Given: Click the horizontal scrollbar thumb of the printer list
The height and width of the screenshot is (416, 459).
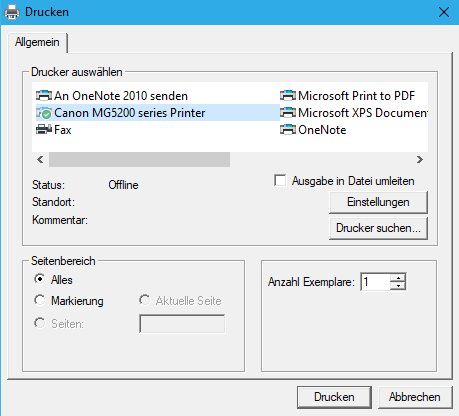Looking at the screenshot, I should click(x=139, y=160).
